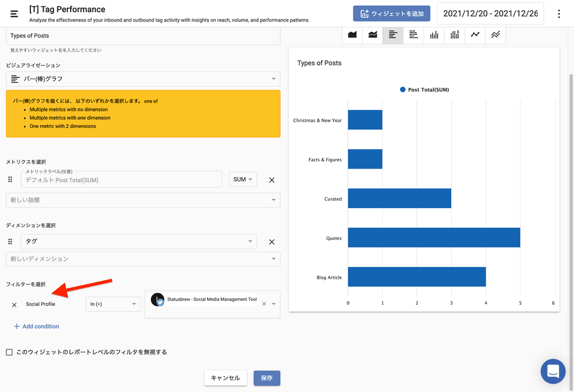Open the three-dot more options menu

(x=559, y=14)
